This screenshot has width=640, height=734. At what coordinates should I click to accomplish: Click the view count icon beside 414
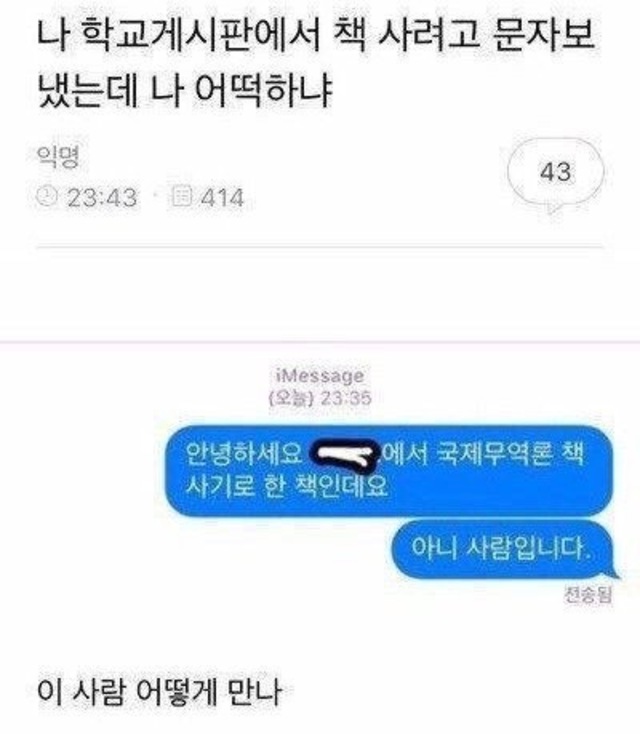point(181,197)
